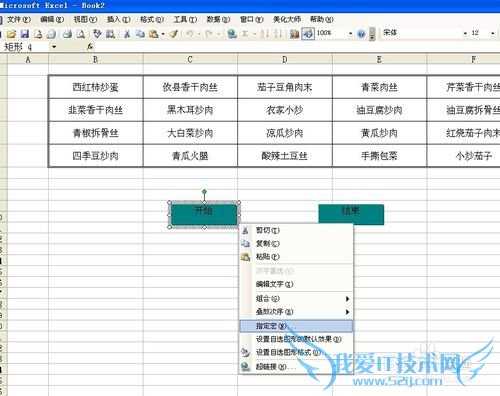Choose 设置自选图形格式 in context menu
500x396 pixels.
pos(296,352)
